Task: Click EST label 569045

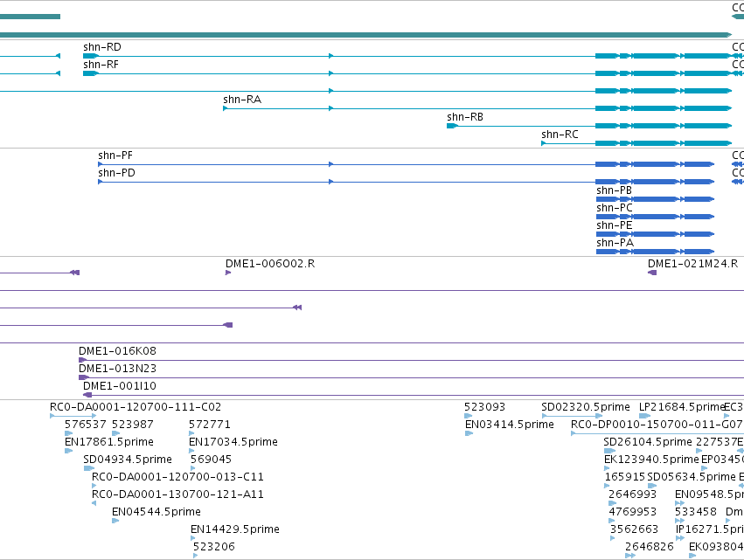Action: point(211,460)
